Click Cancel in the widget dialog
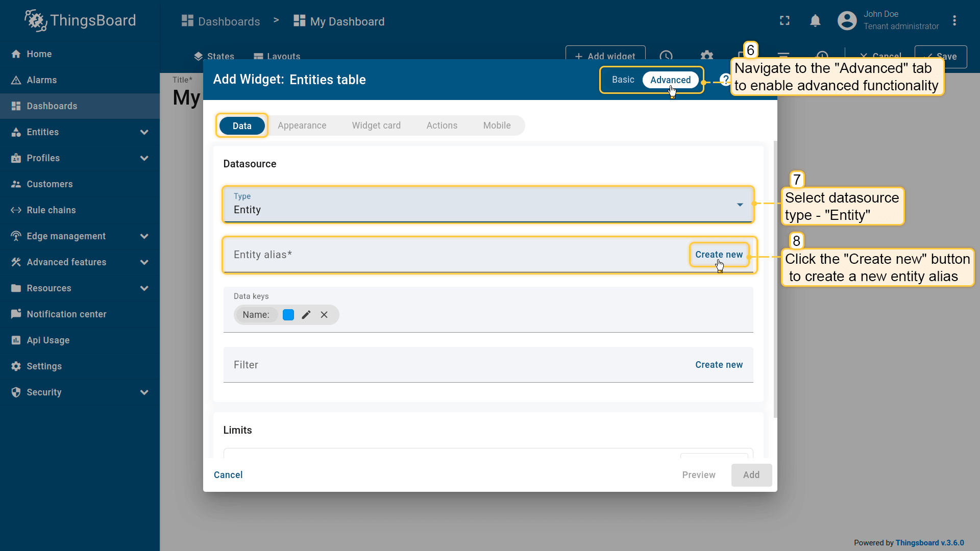Screen dimensions: 980x551 point(228,475)
